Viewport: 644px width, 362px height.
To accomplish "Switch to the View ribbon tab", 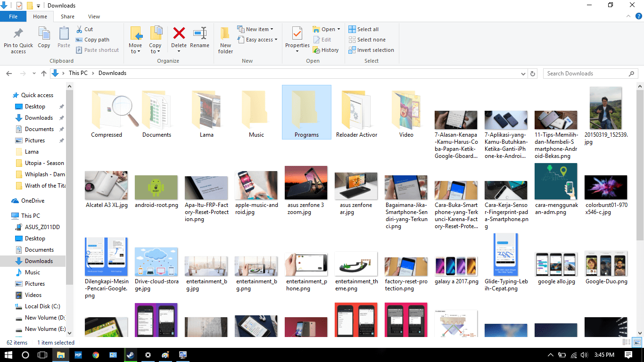I will click(x=94, y=16).
